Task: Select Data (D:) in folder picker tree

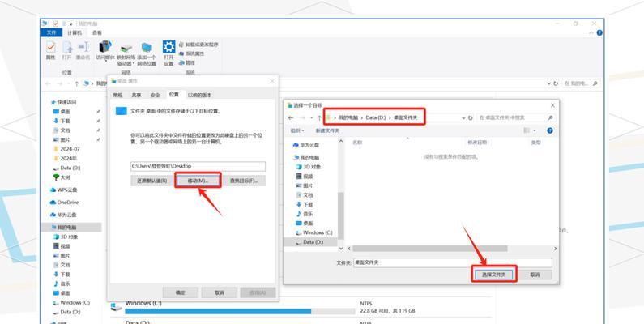Action: point(310,242)
